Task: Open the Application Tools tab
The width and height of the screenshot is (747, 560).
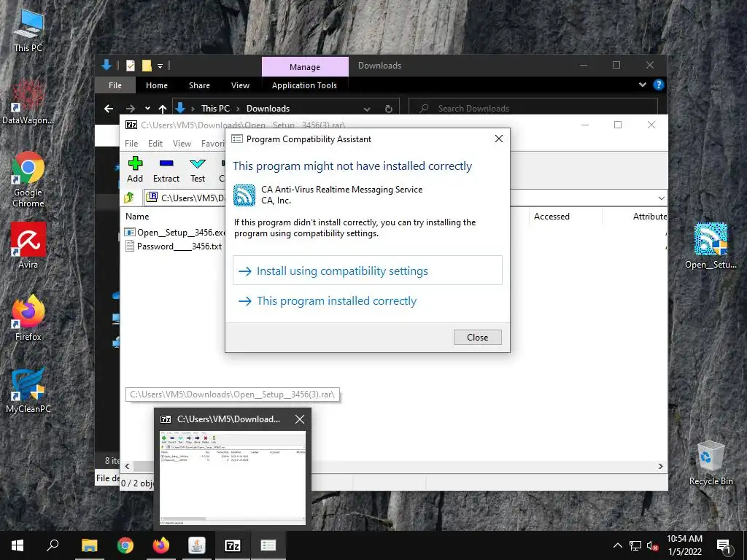Action: 304,85
